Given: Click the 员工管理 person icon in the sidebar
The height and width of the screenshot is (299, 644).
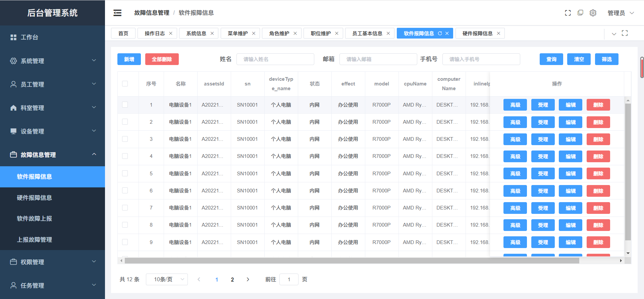Looking at the screenshot, I should (x=13, y=84).
